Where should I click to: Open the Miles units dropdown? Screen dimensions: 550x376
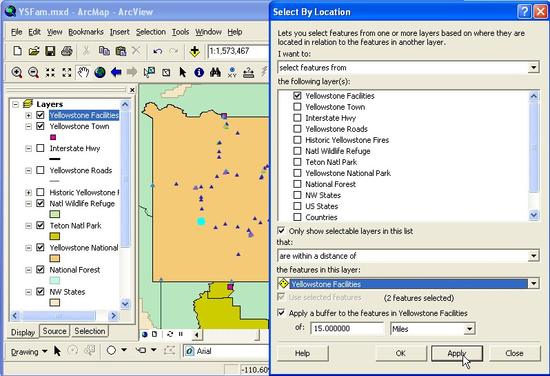pyautogui.click(x=469, y=329)
